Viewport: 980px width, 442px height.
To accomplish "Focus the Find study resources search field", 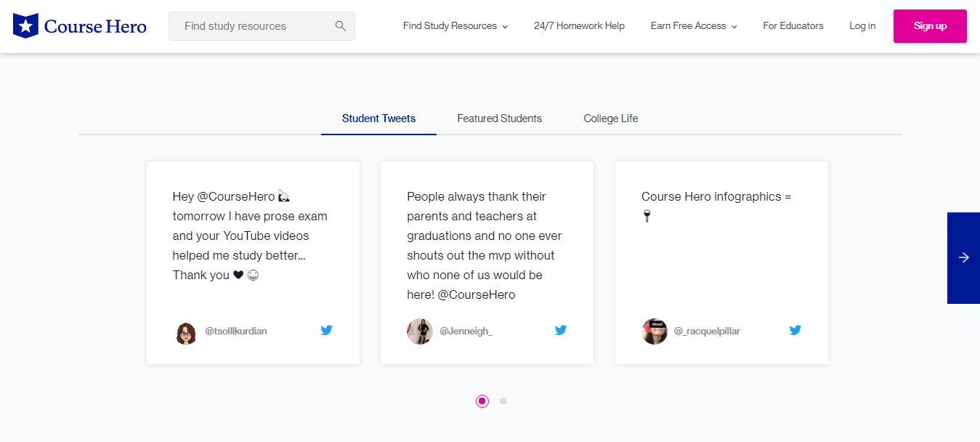I will point(251,26).
